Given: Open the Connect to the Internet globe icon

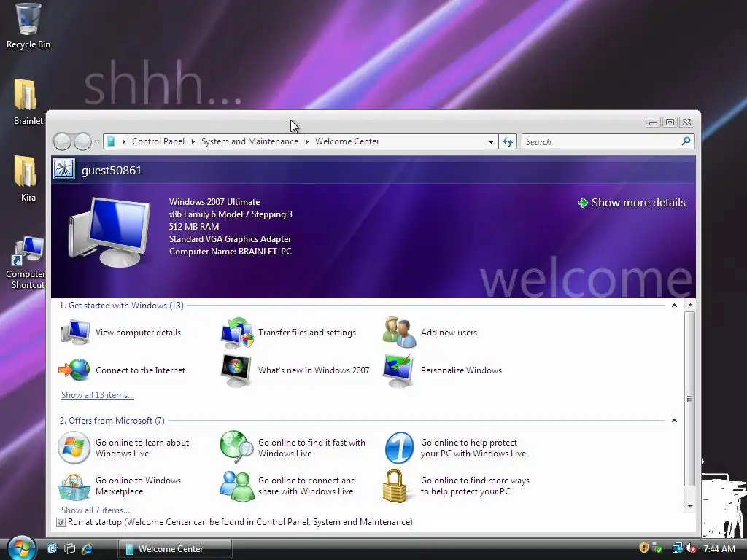Looking at the screenshot, I should click(x=74, y=370).
